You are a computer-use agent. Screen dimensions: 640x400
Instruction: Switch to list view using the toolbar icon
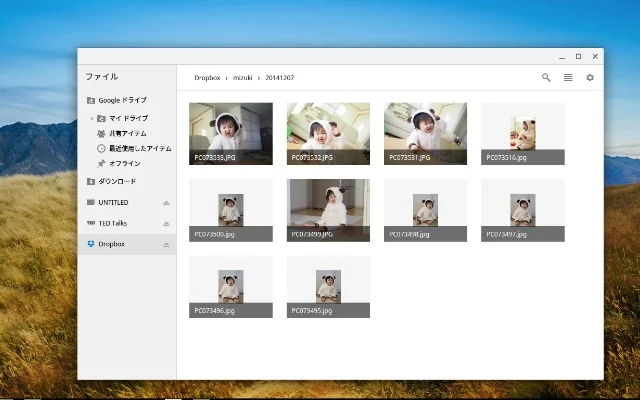568,77
